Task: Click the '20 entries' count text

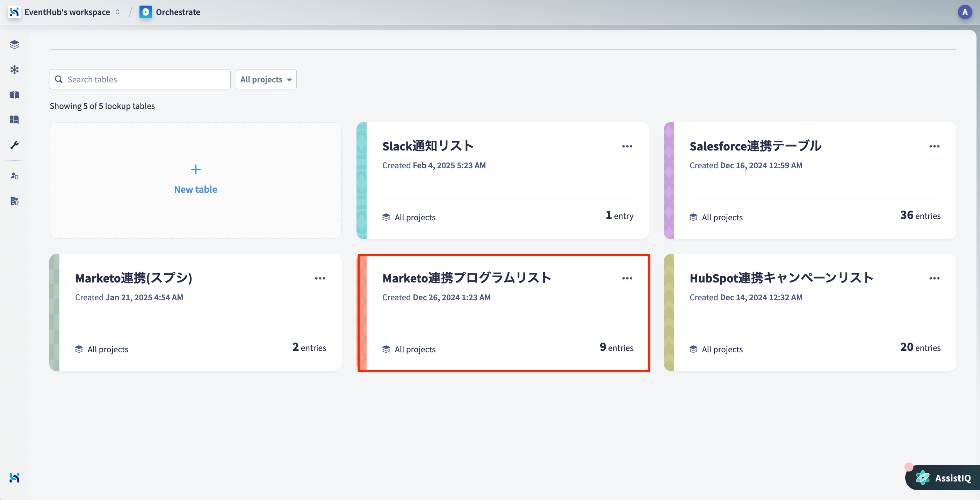Action: (x=920, y=347)
